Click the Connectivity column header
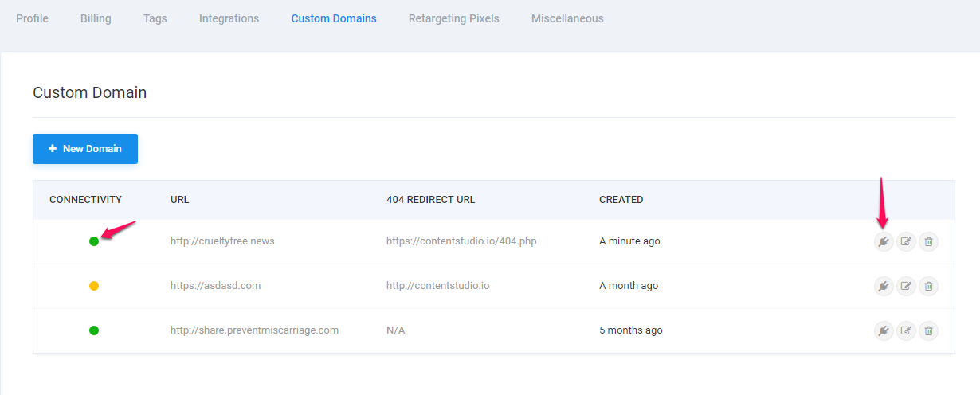This screenshot has width=980, height=395. 85,200
